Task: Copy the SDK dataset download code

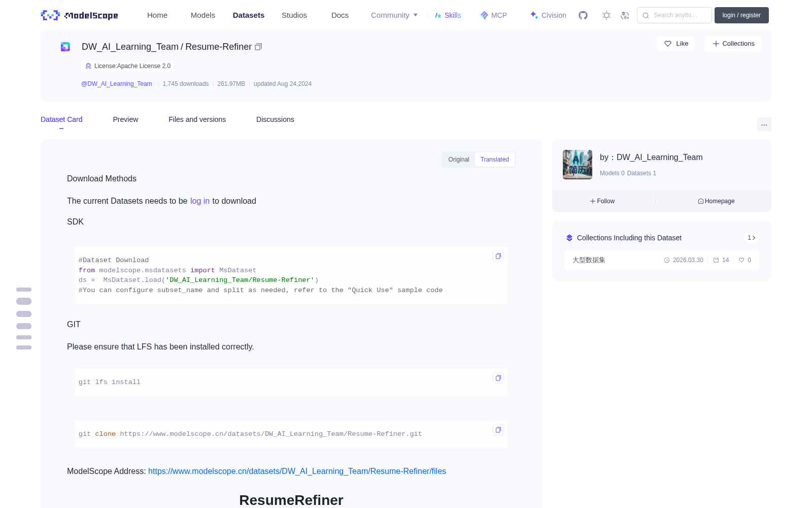Action: pyautogui.click(x=498, y=256)
